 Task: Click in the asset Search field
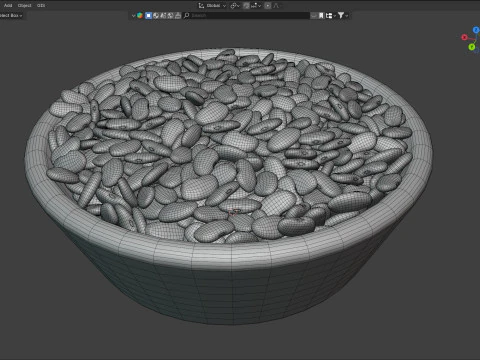pyautogui.click(x=247, y=15)
